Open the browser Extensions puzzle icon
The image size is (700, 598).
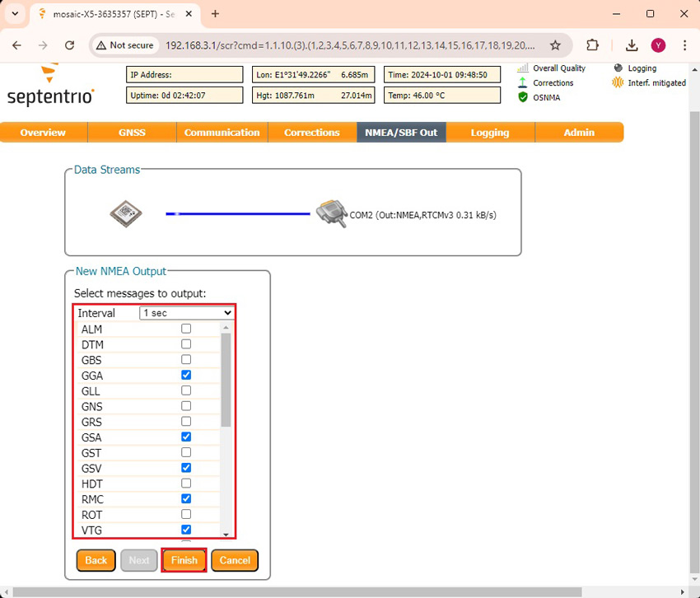tap(593, 45)
